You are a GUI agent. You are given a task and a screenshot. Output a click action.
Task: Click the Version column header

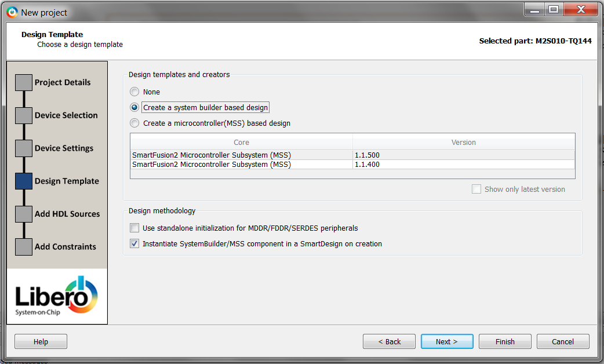pos(463,143)
